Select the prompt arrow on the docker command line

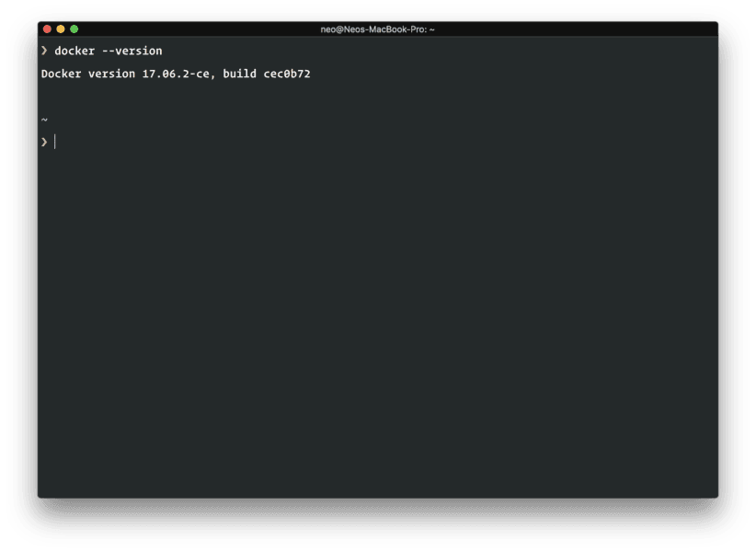pos(45,51)
